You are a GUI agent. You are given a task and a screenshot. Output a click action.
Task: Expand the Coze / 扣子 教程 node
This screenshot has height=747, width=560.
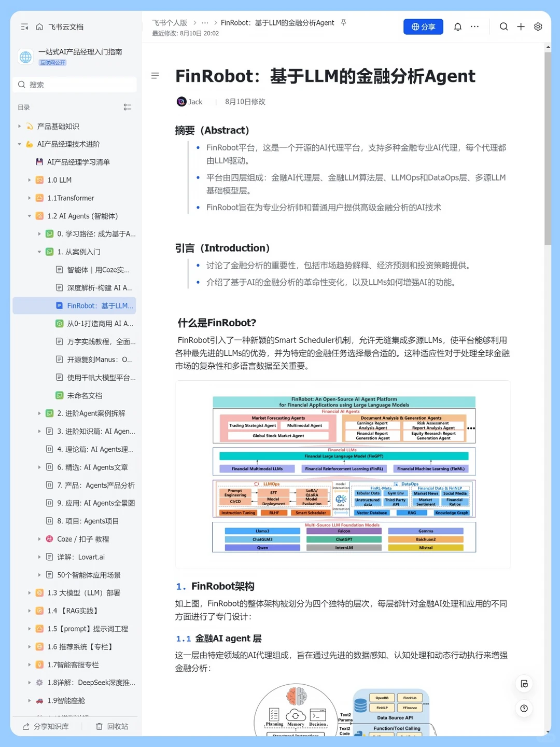click(39, 539)
